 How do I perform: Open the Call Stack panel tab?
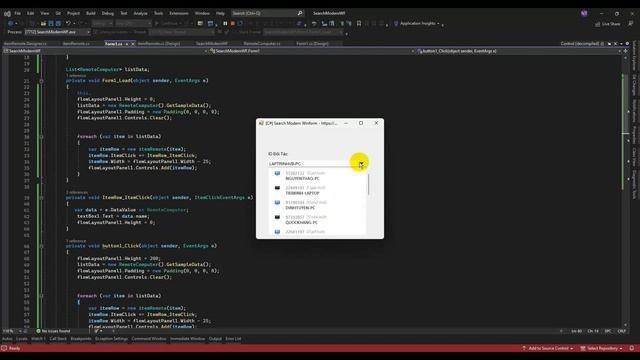[58, 339]
